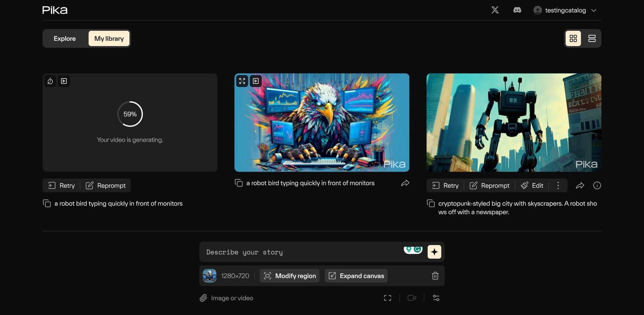Open the X (Twitter) icon
Viewport: 644px width, 315px height.
[x=495, y=10]
